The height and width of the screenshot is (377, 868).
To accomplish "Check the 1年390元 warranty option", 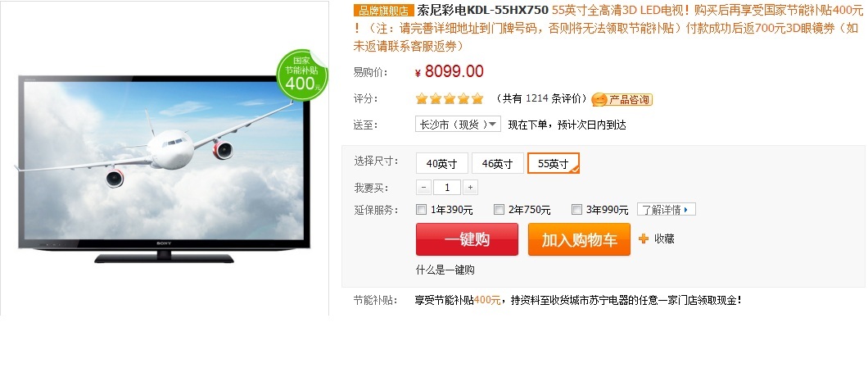I will (x=421, y=210).
